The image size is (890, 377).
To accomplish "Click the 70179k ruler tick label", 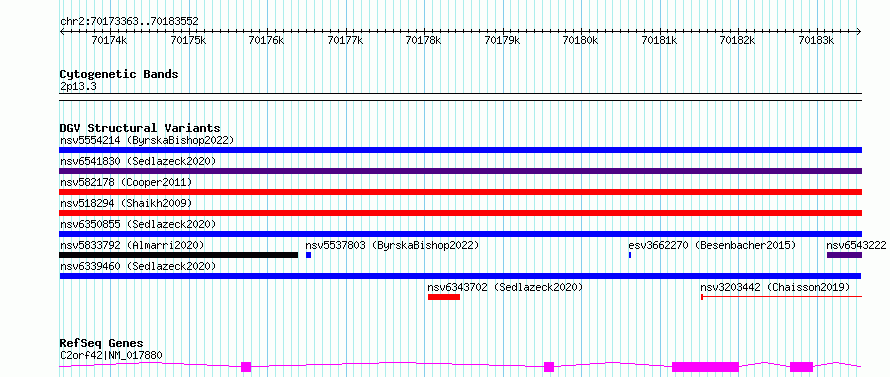I will pos(502,40).
